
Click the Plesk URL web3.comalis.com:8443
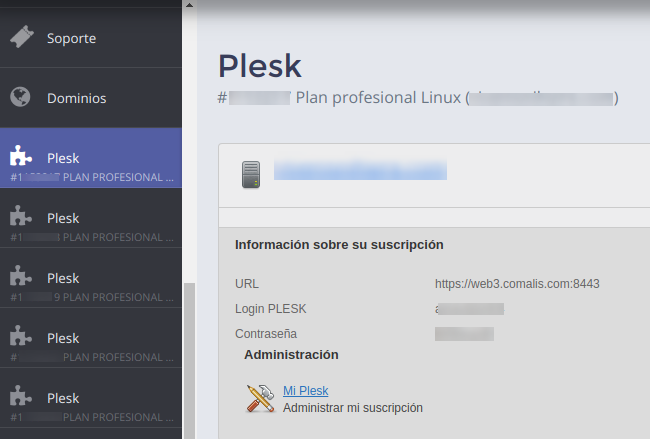(x=517, y=284)
